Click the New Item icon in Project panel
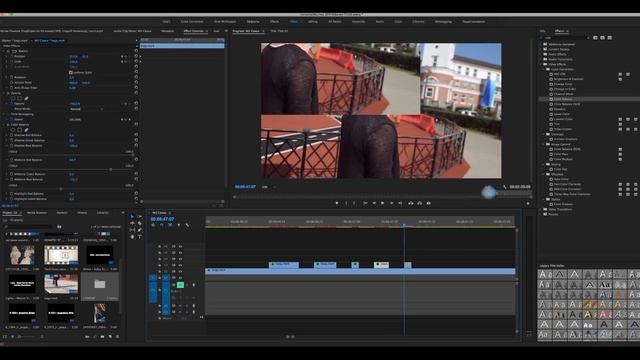 (110, 337)
